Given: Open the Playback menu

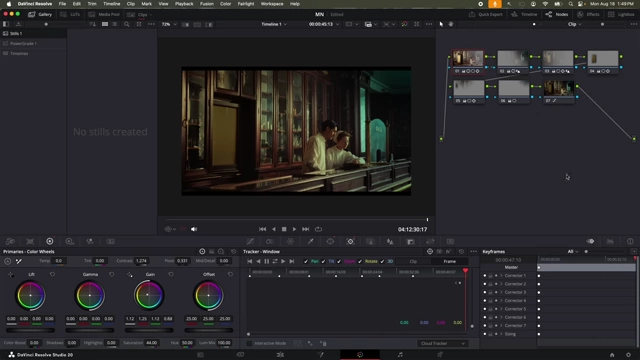Looking at the screenshot, I should pos(184,4).
